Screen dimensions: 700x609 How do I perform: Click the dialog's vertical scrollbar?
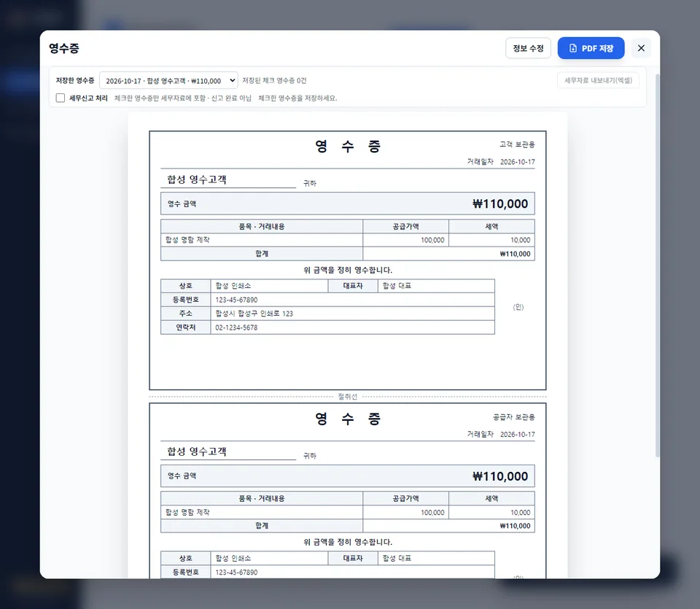[657, 265]
